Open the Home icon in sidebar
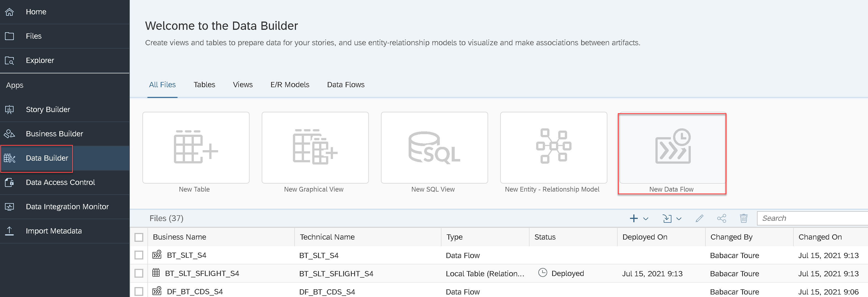This screenshot has width=868, height=297. (9, 12)
